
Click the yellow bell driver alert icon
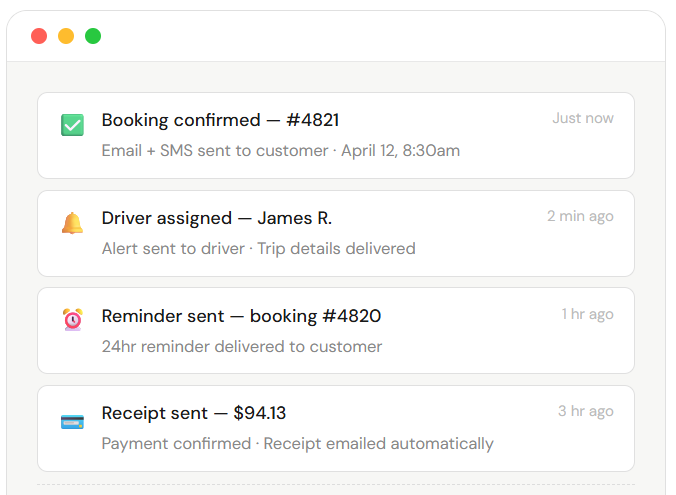[72, 223]
